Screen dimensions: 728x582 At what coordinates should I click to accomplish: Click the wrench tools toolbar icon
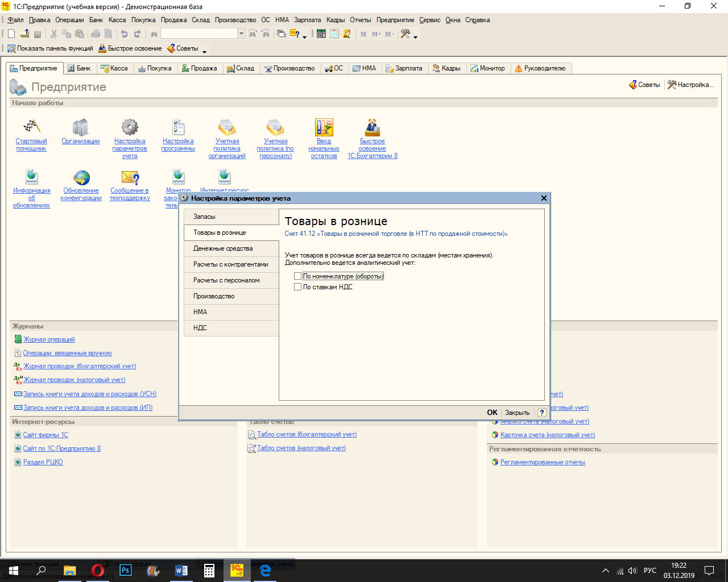click(406, 34)
